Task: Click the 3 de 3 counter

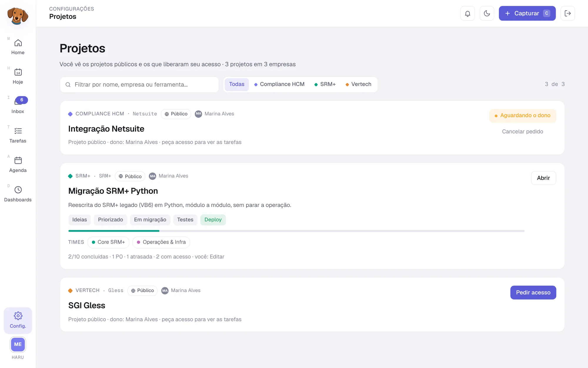Action: click(x=555, y=84)
